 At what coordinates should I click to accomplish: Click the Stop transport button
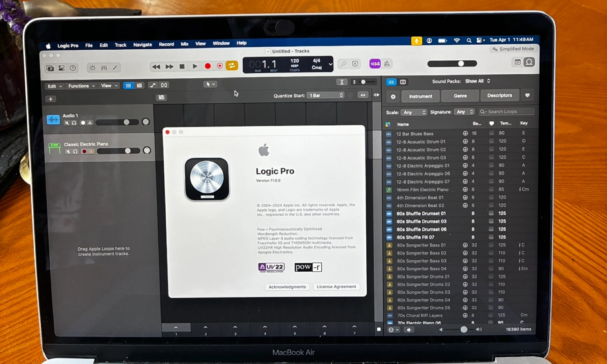tap(182, 67)
